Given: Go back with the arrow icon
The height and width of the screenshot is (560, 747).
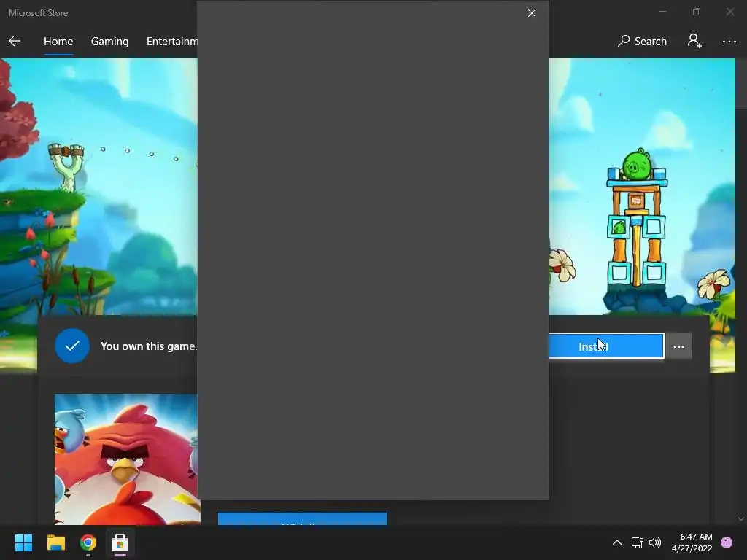Looking at the screenshot, I should click(x=15, y=41).
